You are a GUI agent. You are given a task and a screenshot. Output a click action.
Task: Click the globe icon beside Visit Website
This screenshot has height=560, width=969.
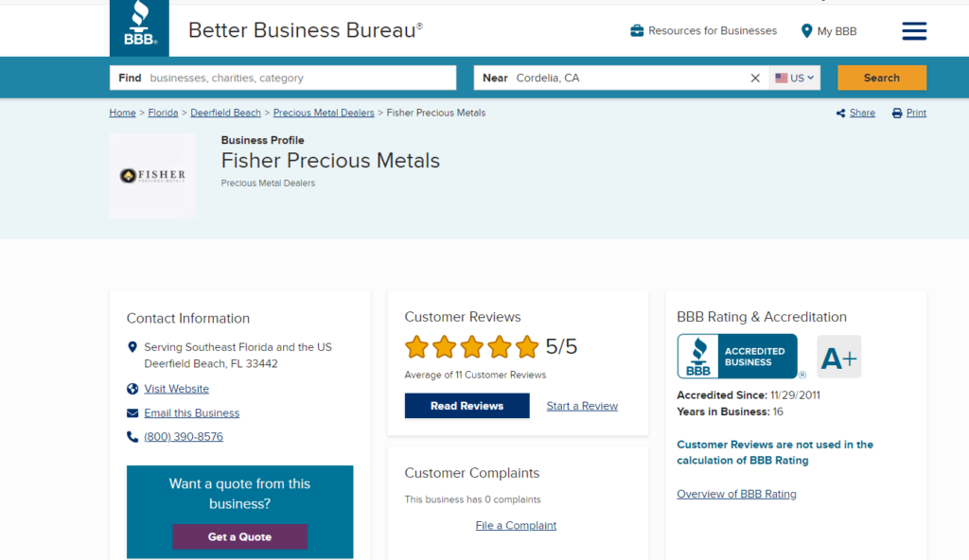(132, 389)
